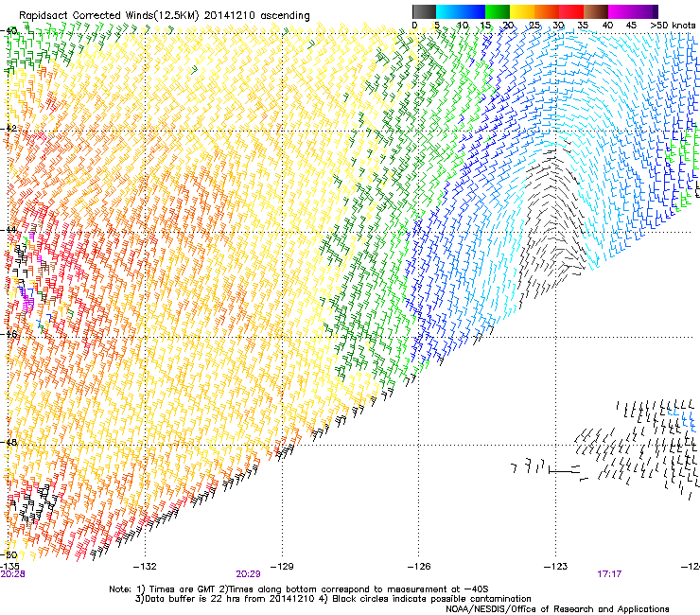Click the '45' knots legend label

click(631, 26)
